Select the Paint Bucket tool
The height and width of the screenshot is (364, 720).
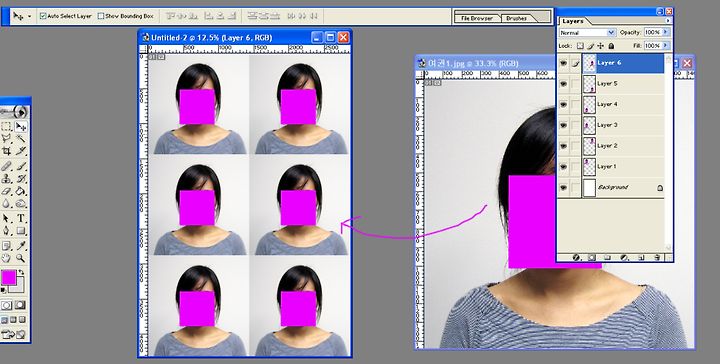pos(21,191)
